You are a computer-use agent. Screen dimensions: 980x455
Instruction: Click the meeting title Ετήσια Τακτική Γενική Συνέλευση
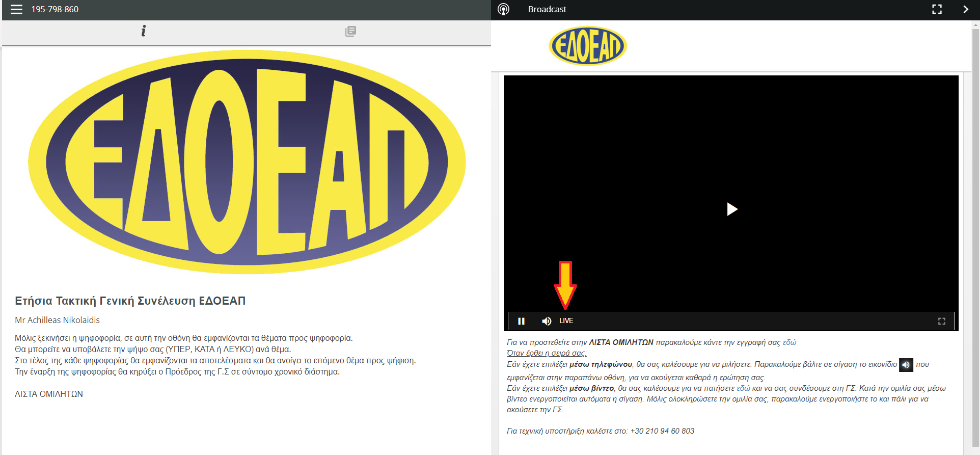tap(130, 301)
